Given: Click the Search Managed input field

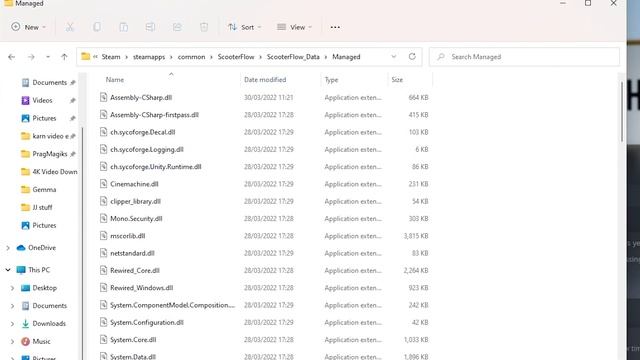Looking at the screenshot, I should tap(524, 57).
